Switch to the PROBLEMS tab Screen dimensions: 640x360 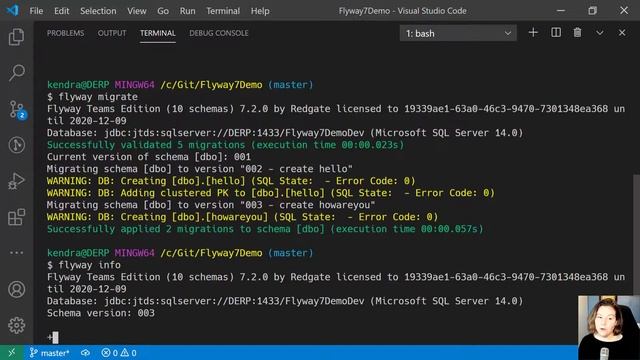tap(65, 33)
